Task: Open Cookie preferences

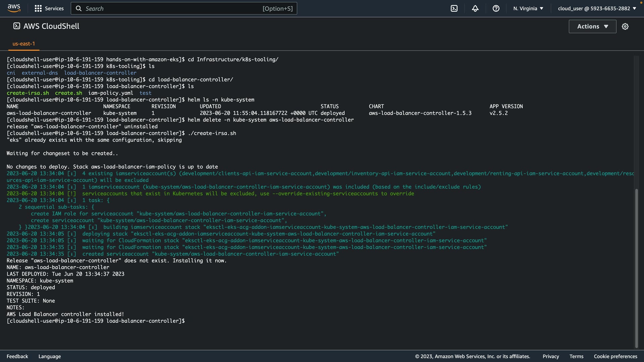Action: (615, 356)
